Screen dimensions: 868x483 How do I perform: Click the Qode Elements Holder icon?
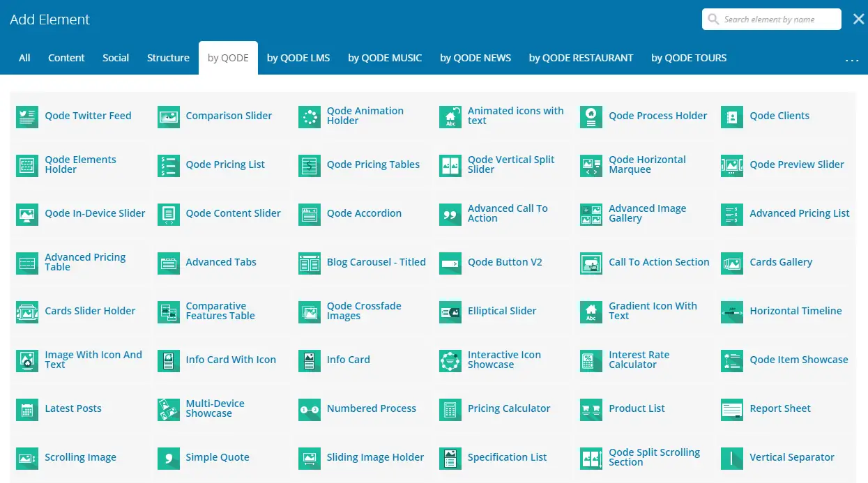tap(27, 165)
